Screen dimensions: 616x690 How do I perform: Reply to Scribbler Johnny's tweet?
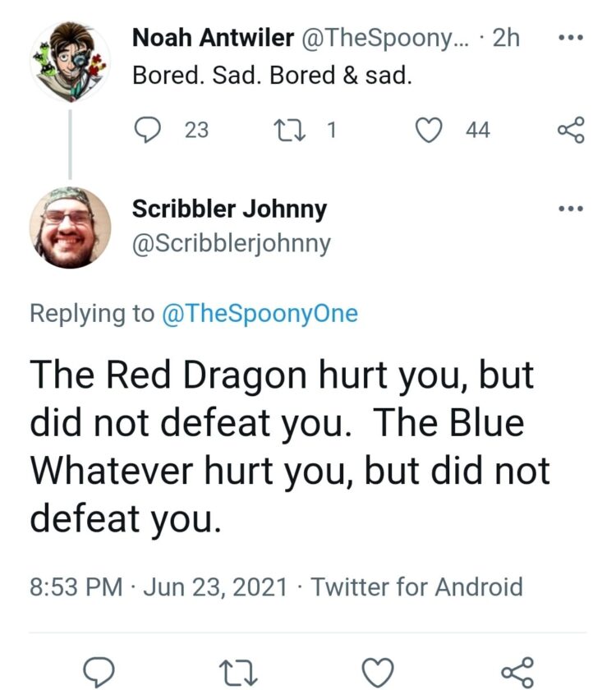99,670
